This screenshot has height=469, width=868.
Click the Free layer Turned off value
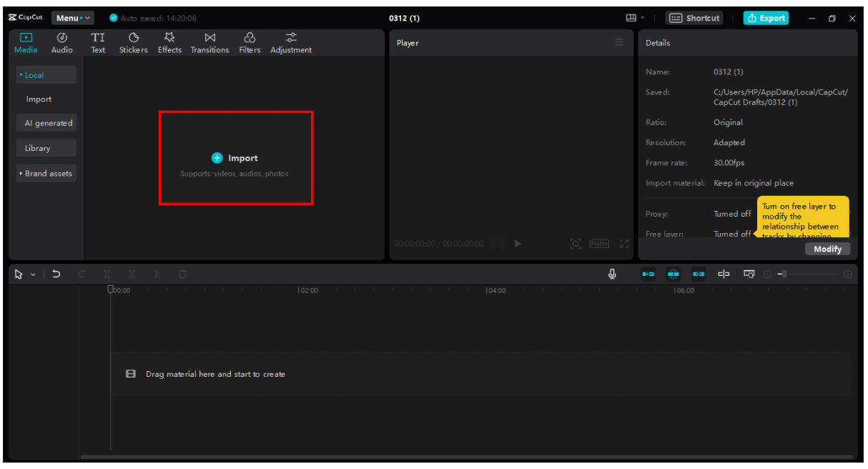[x=732, y=234]
